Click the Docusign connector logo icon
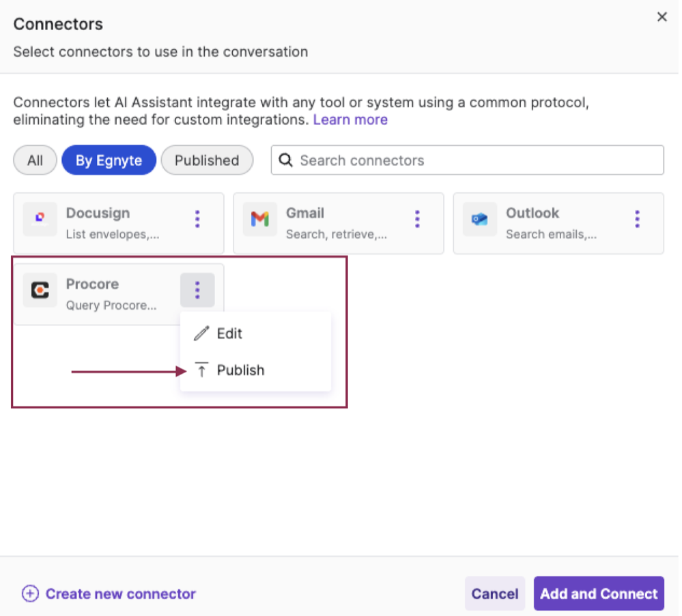Image resolution: width=682 pixels, height=616 pixels. tap(40, 219)
